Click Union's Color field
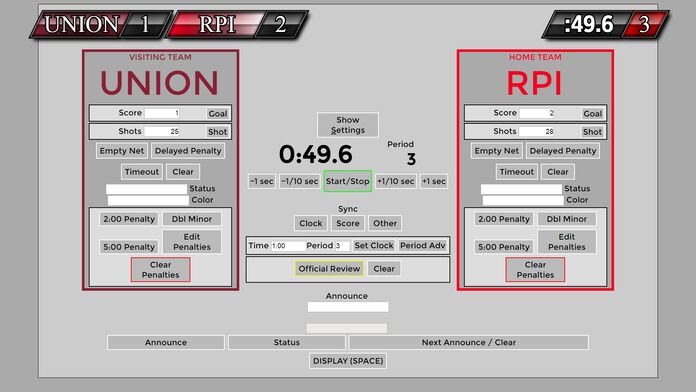This screenshot has height=392, width=696. [148, 200]
